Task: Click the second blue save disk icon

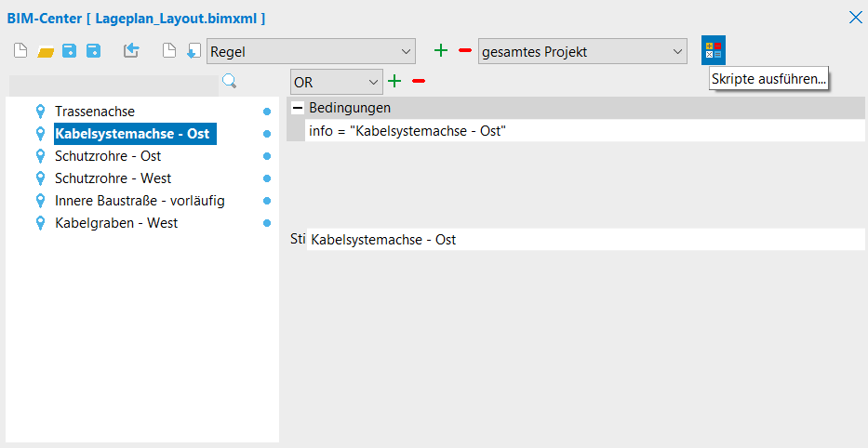Action: coord(93,51)
